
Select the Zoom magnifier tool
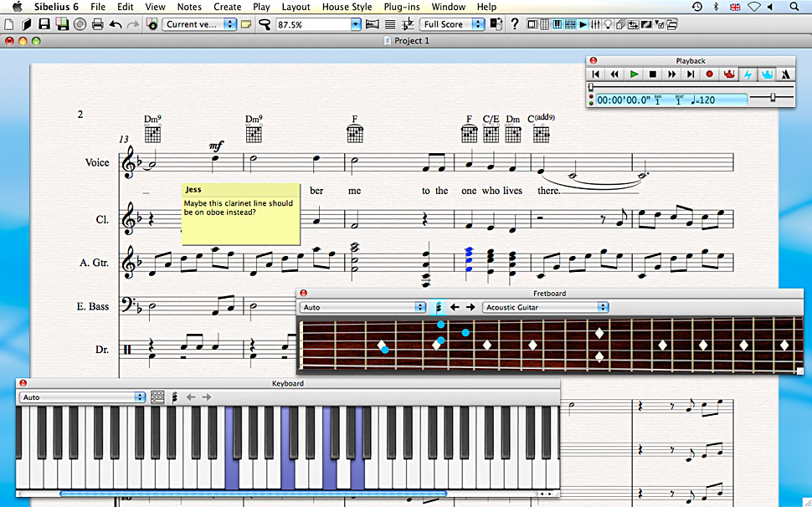265,24
